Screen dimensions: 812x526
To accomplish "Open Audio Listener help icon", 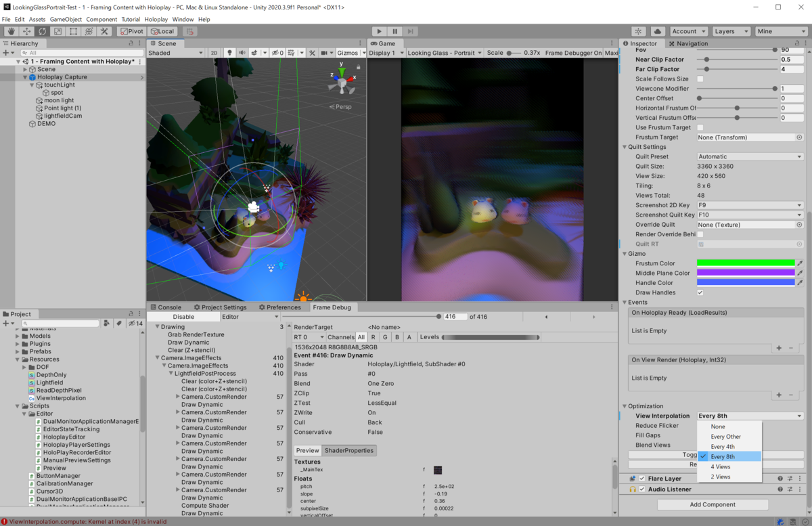I will point(780,489).
